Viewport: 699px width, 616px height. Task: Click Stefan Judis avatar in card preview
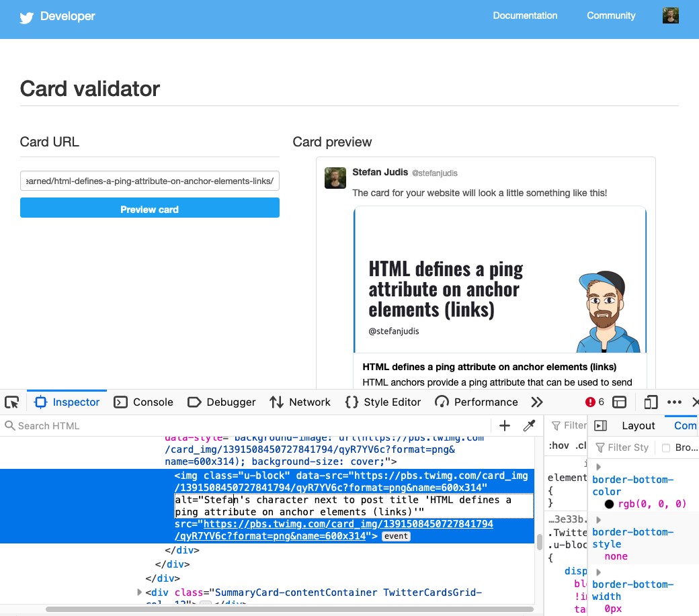click(335, 178)
